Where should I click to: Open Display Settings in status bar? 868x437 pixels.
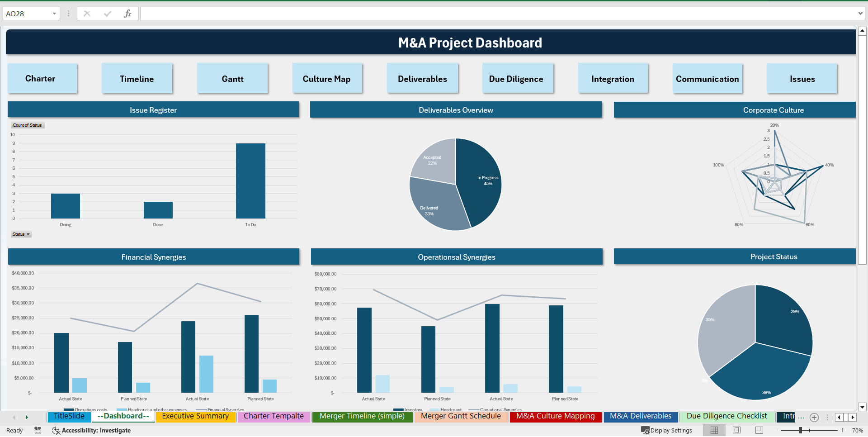coord(667,430)
